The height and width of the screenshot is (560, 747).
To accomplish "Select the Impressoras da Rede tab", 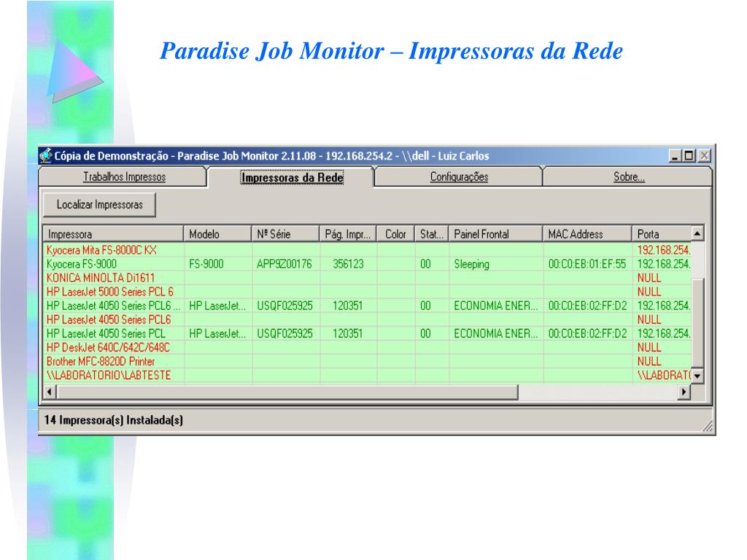I will 292,178.
